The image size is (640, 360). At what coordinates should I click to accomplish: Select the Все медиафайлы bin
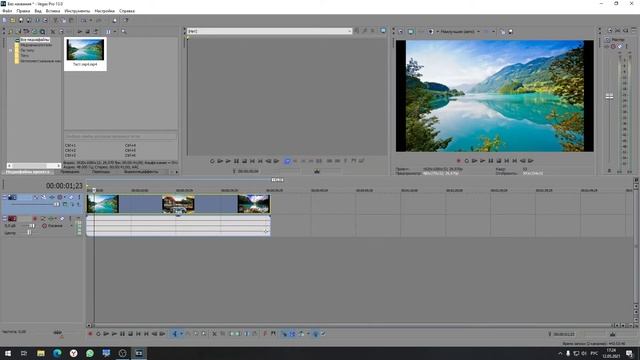35,40
